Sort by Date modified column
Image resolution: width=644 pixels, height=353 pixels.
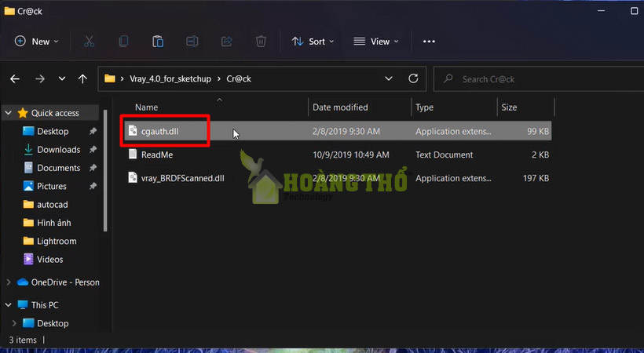click(340, 107)
